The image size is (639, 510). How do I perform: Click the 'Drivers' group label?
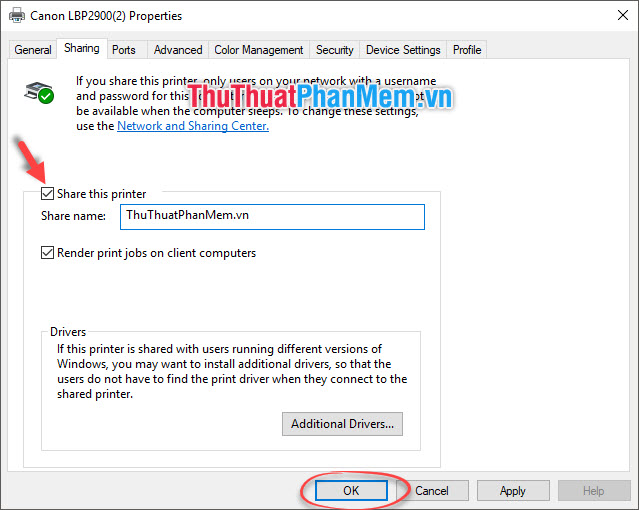point(68,332)
